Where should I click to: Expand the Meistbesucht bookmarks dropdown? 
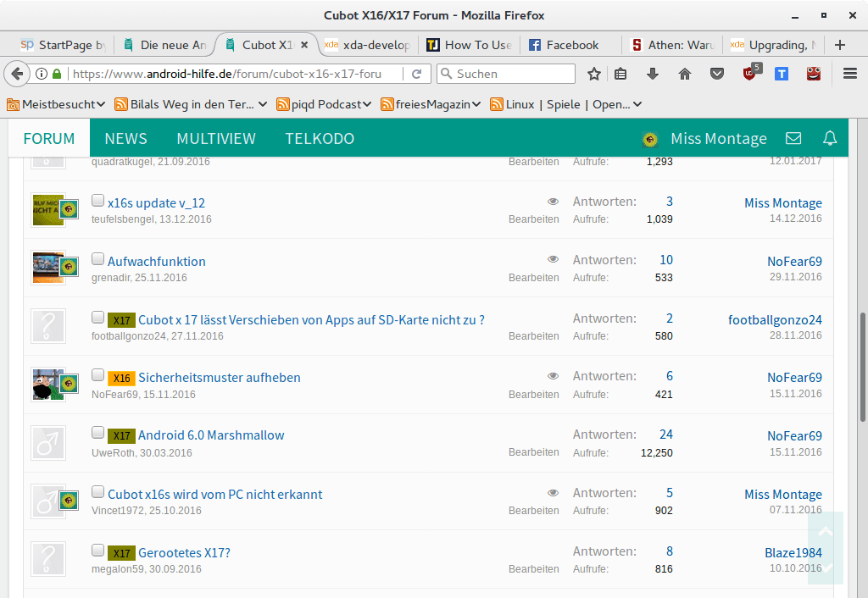(57, 104)
